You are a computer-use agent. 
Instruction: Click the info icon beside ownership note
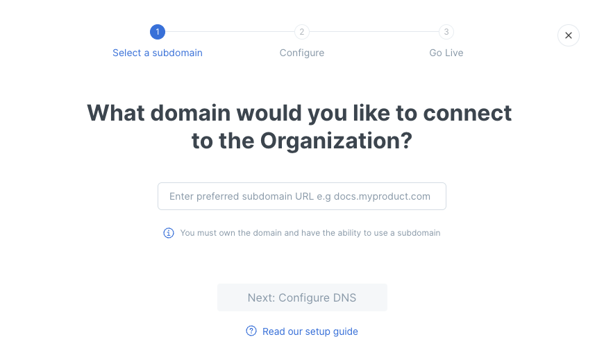(x=168, y=233)
